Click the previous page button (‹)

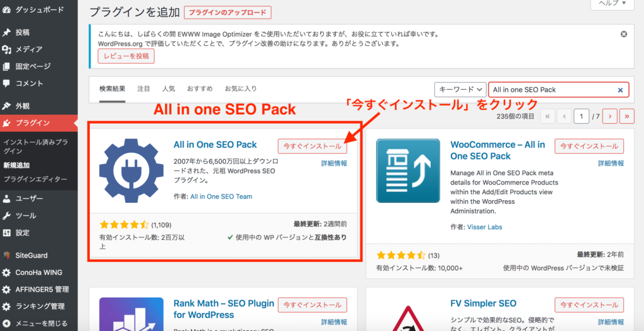click(565, 116)
